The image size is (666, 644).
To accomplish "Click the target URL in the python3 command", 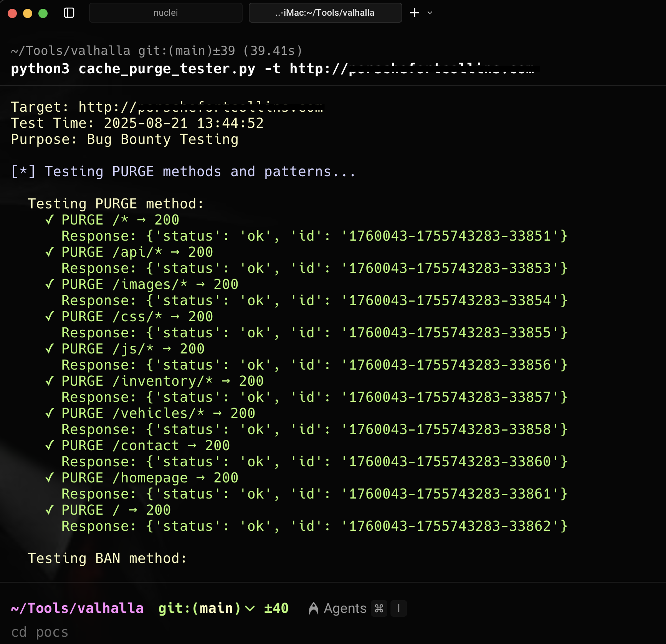I will point(441,68).
